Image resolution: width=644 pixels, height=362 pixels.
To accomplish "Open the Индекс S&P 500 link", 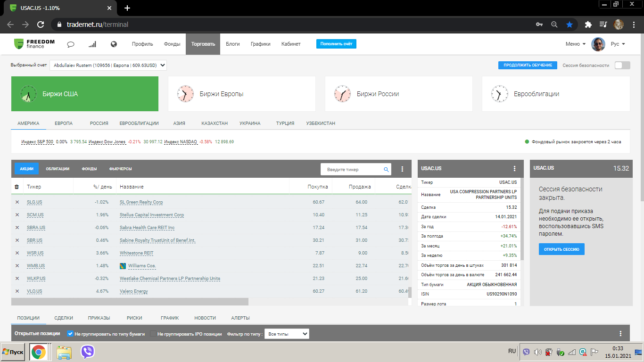I will click(x=37, y=141).
